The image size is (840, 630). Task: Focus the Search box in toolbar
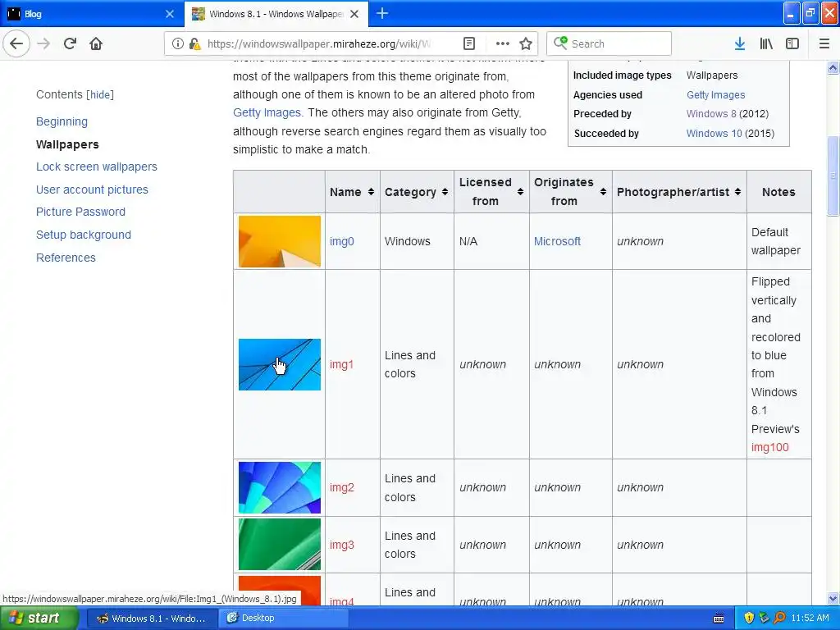[609, 44]
